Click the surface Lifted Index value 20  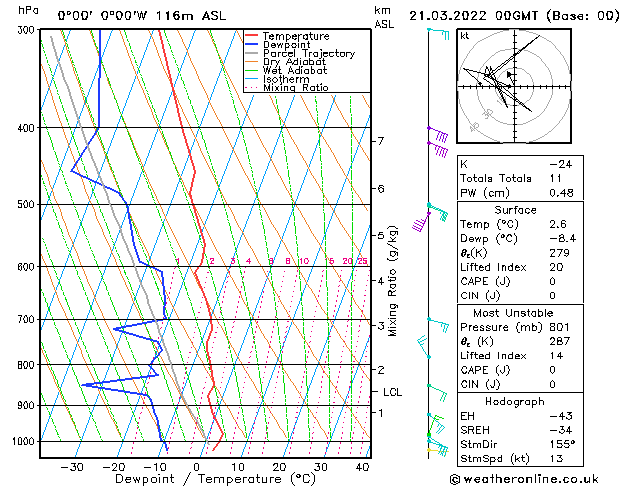(556, 267)
